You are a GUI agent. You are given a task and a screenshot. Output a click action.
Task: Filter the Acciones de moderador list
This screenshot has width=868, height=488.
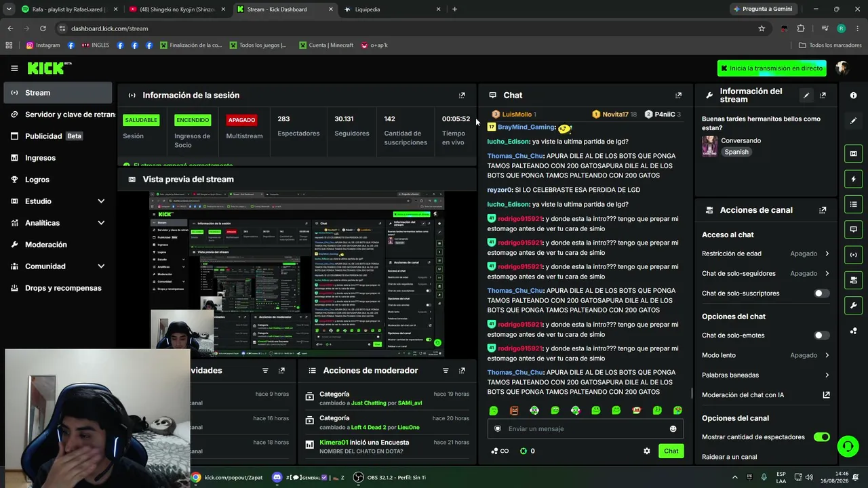pyautogui.click(x=446, y=371)
